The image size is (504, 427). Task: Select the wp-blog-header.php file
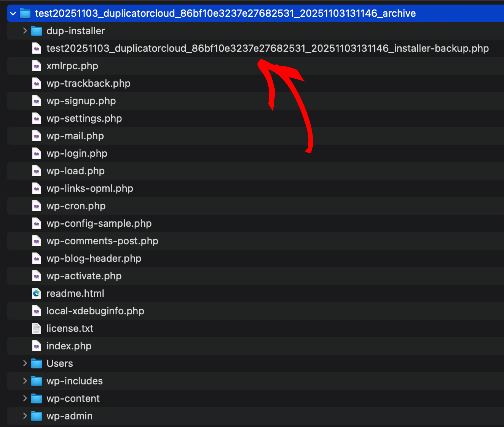[x=94, y=258]
